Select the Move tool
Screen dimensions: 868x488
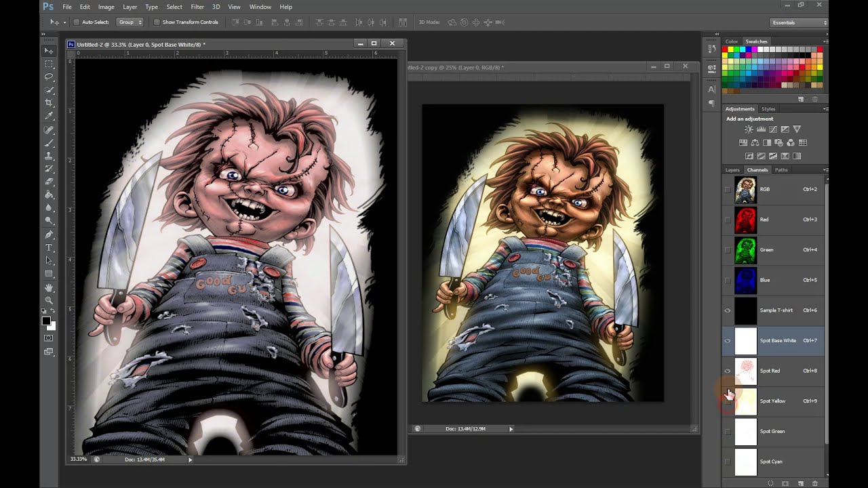(x=49, y=51)
